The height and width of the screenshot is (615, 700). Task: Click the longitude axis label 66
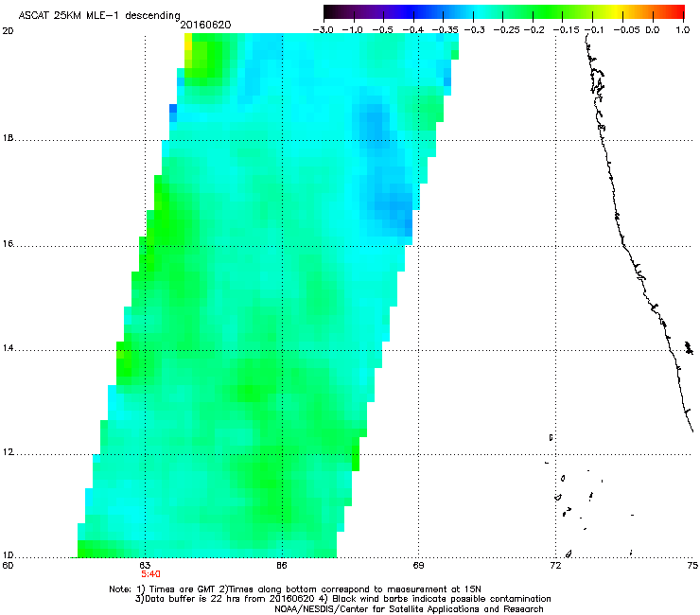coord(282,566)
